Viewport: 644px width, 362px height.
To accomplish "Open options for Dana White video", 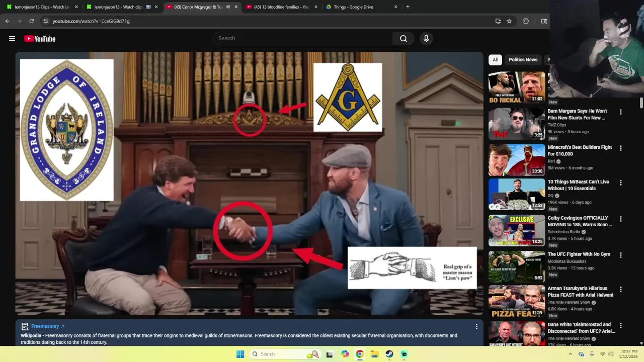I will click(621, 325).
